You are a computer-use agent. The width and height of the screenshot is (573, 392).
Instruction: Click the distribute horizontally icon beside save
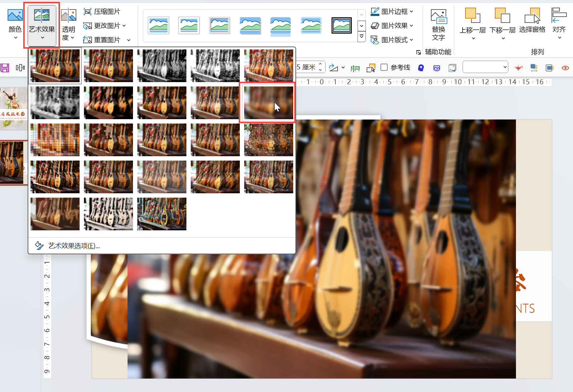[x=20, y=68]
